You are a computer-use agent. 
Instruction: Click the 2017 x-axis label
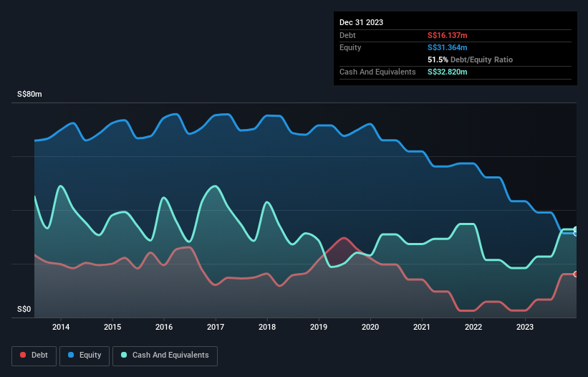click(x=216, y=327)
